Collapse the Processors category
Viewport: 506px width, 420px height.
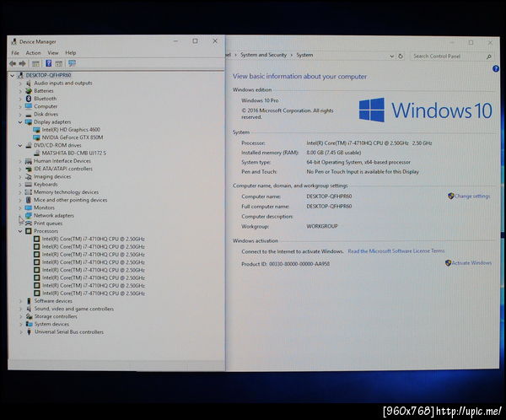[x=20, y=231]
